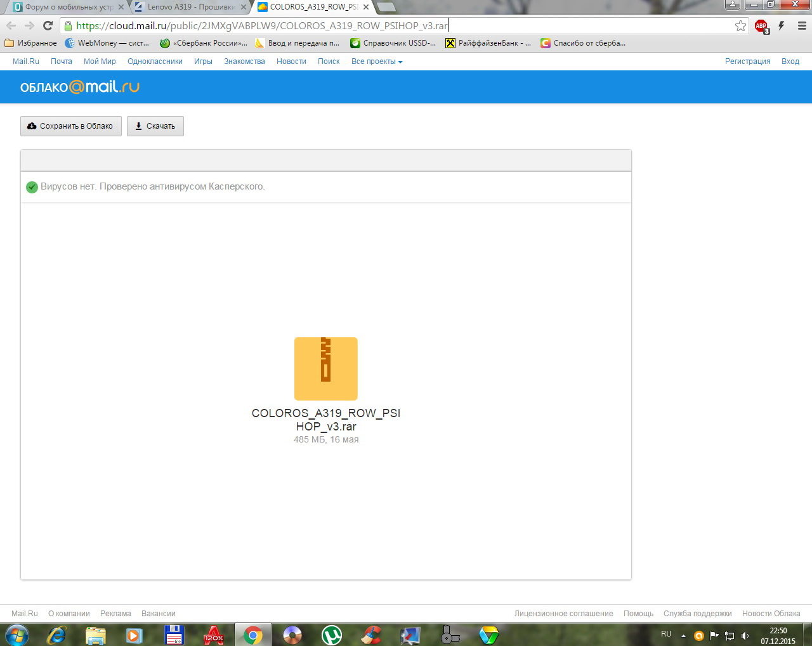
Task: Open the Избранное bookmarks folder
Action: coord(30,43)
